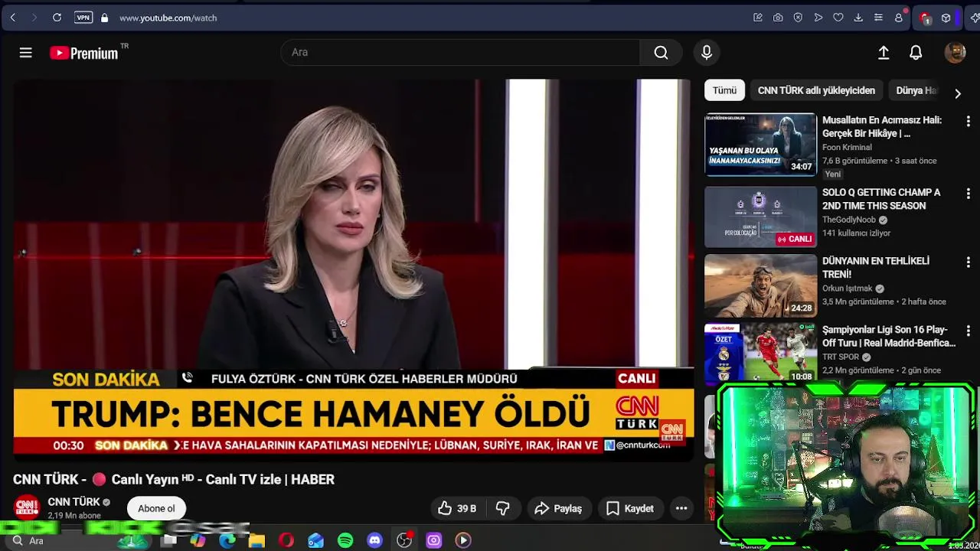The image size is (980, 551).
Task: Add page to bookmarks heart icon
Action: click(838, 18)
